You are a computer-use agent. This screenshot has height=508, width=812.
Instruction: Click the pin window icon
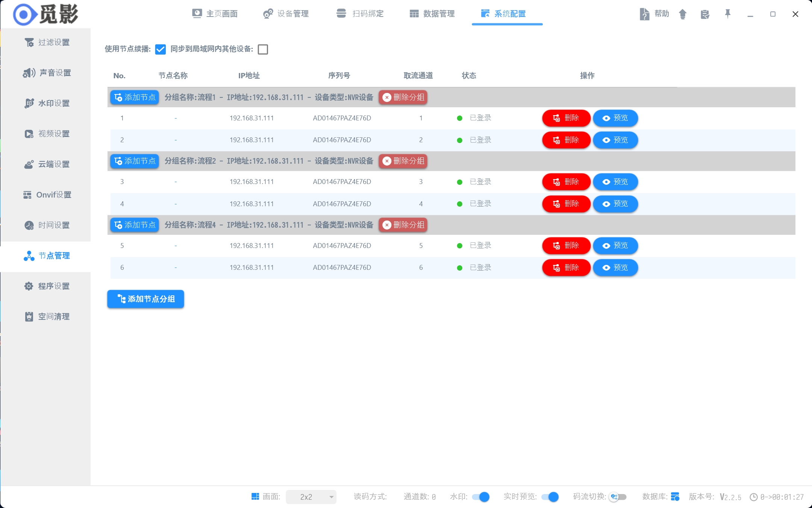coord(728,14)
